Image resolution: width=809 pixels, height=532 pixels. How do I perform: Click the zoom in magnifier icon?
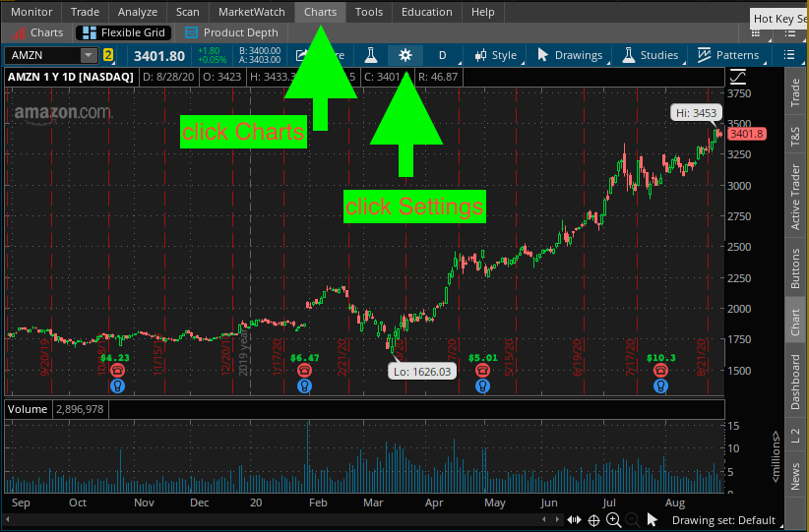click(x=613, y=519)
